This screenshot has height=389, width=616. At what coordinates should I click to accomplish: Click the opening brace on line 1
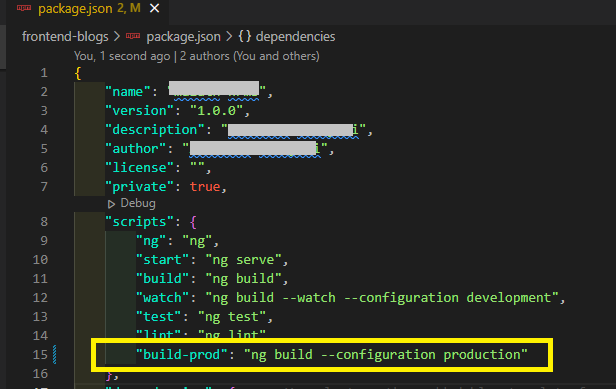pos(78,73)
